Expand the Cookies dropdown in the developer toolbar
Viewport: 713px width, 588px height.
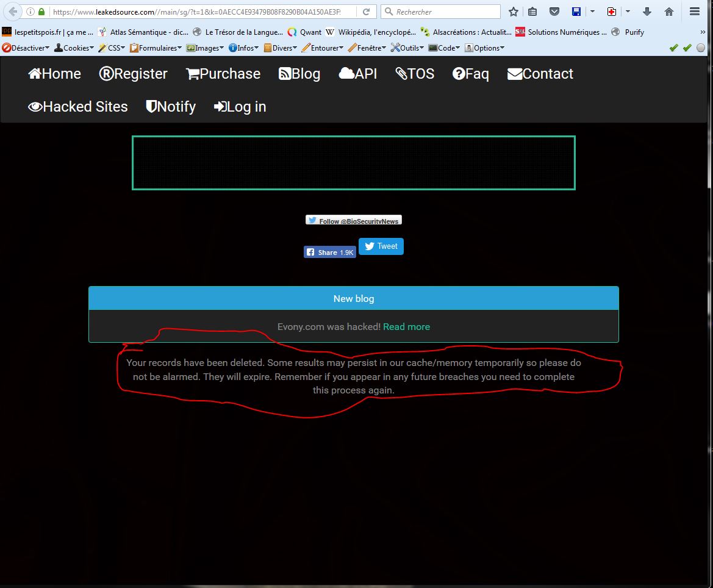74,48
